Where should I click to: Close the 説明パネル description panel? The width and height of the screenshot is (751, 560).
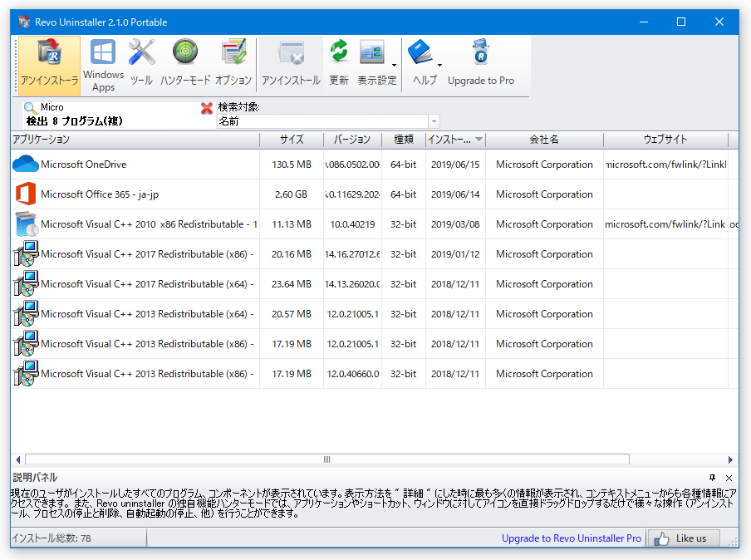pos(729,478)
